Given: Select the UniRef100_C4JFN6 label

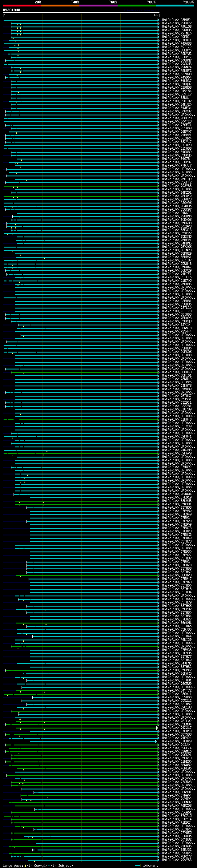Looking at the screenshot, I should point(177,664).
